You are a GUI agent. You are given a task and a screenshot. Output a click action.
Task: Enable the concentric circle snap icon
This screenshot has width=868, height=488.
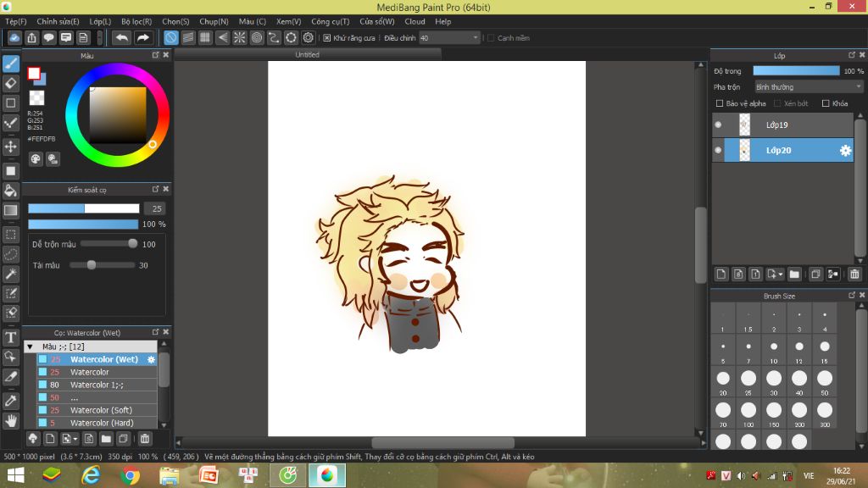[x=257, y=37]
